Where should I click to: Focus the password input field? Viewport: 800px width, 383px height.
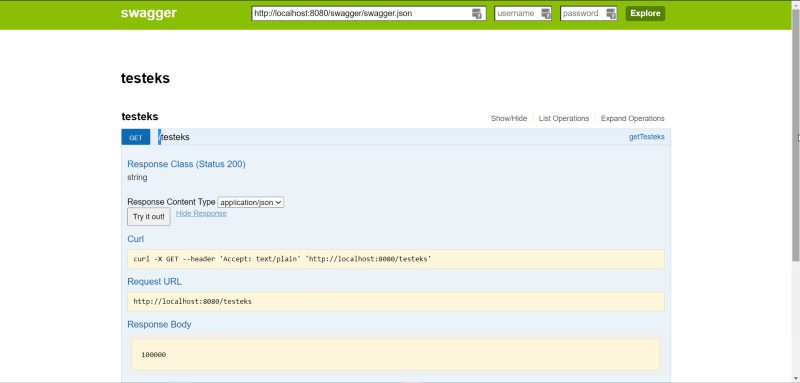(588, 13)
